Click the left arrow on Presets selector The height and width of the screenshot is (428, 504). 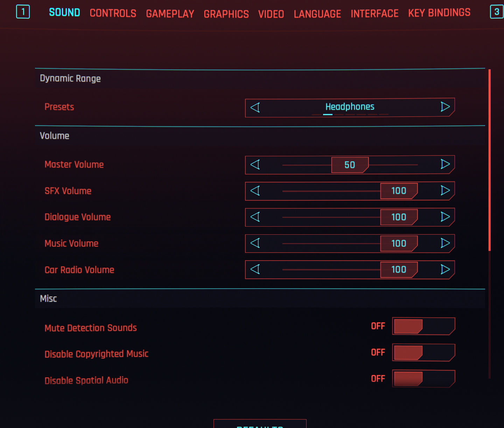click(254, 107)
